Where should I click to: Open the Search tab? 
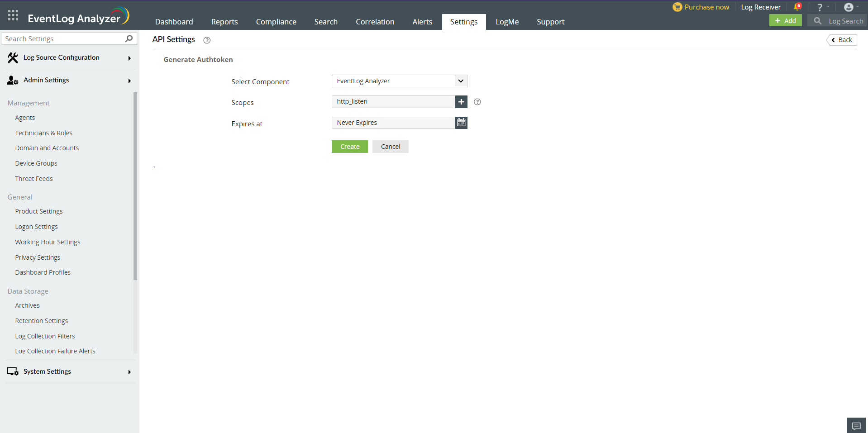[326, 22]
